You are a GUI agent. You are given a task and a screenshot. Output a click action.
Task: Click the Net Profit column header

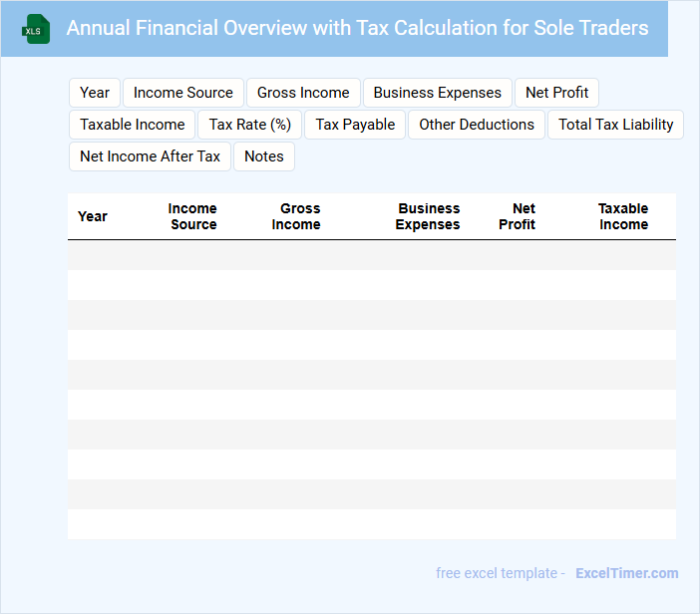(518, 216)
